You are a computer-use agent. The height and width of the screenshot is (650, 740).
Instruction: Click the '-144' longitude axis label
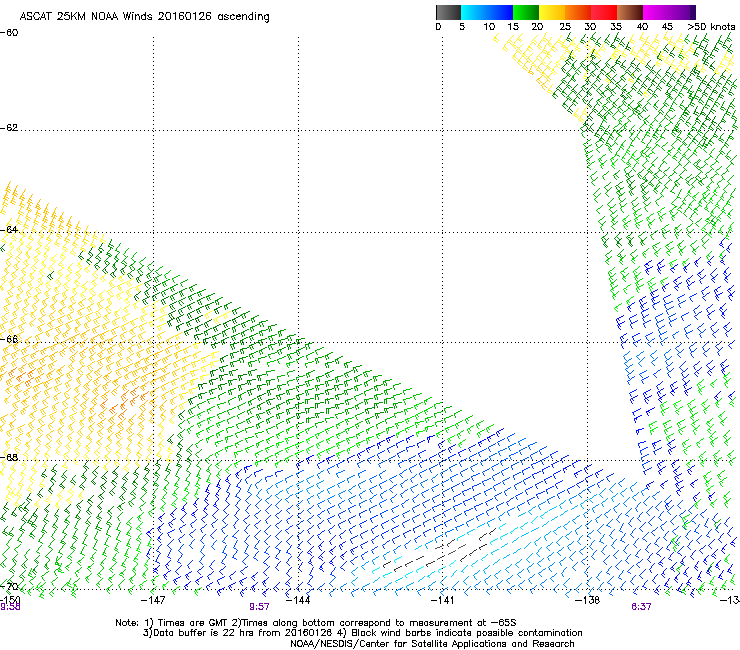(x=298, y=600)
